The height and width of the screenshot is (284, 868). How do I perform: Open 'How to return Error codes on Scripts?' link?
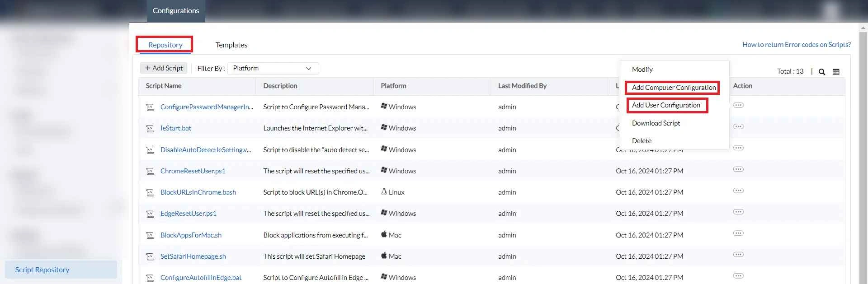pos(797,44)
